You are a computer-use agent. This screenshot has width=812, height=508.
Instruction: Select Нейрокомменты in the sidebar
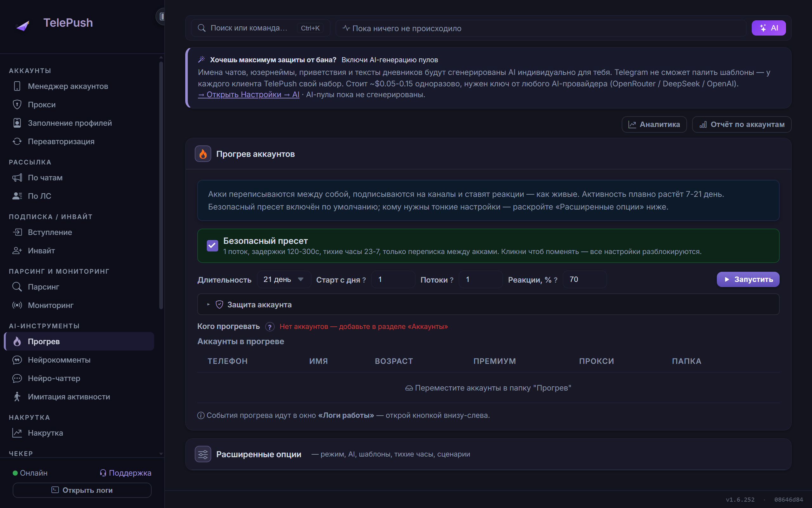[x=79, y=360]
